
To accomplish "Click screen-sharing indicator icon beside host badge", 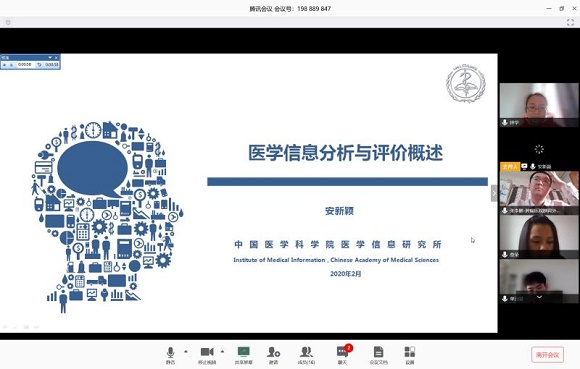I will [524, 167].
